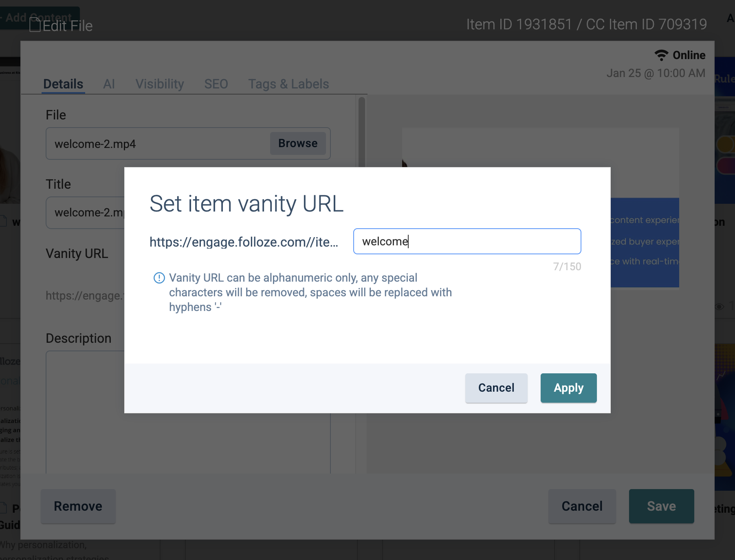Click the Remove button

pyautogui.click(x=78, y=506)
